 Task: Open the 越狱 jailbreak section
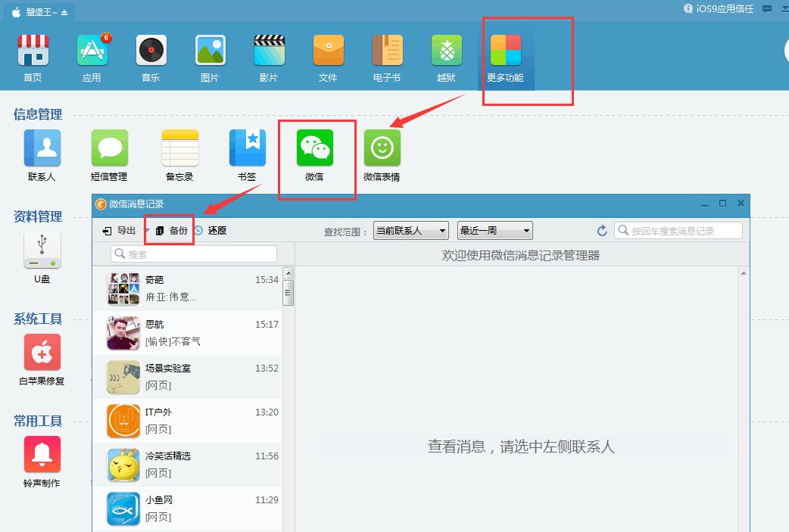[x=446, y=58]
